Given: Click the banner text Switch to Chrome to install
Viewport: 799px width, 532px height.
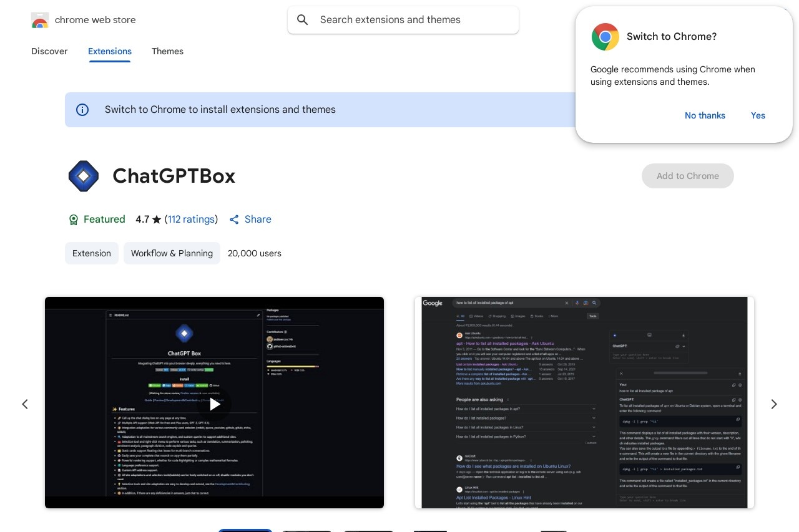Looking at the screenshot, I should tap(220, 109).
